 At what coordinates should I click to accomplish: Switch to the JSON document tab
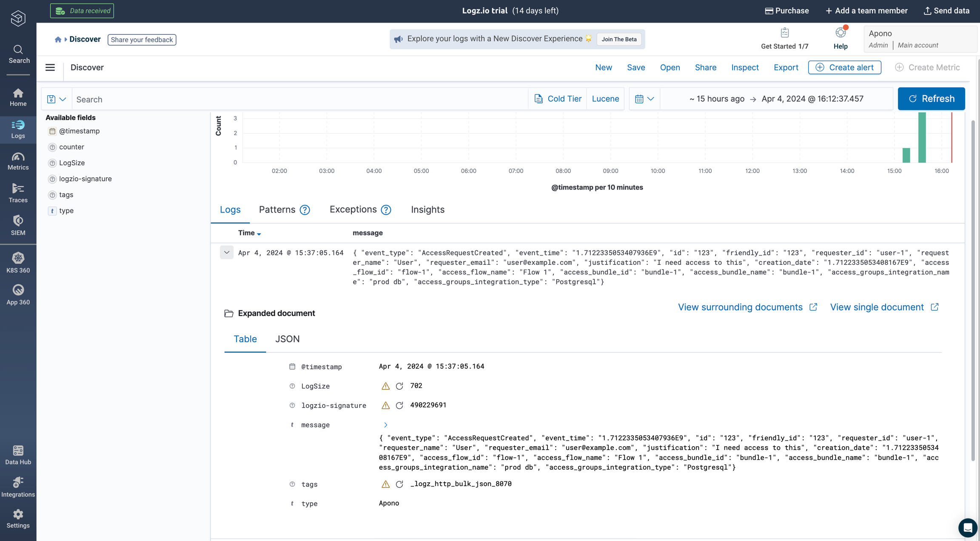click(287, 339)
